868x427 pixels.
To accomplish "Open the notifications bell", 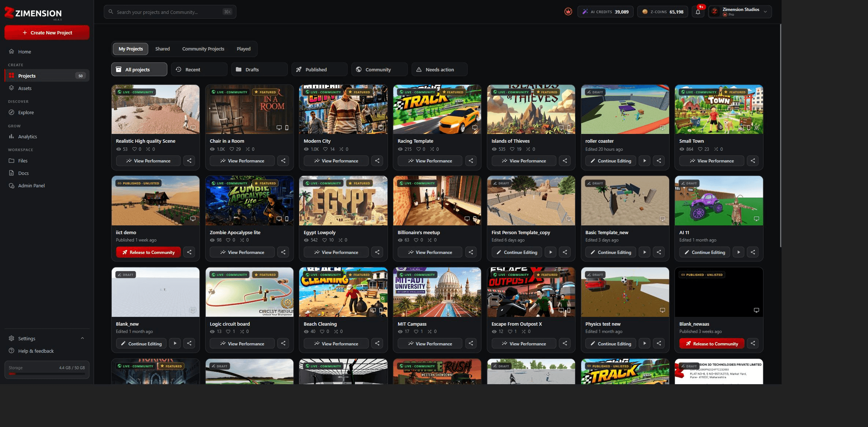I will [x=698, y=12].
